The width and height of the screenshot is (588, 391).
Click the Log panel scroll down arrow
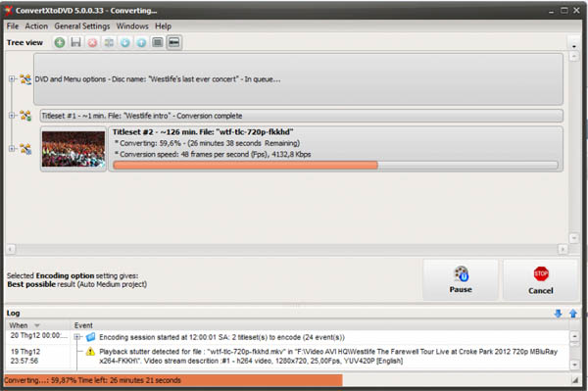(574, 364)
